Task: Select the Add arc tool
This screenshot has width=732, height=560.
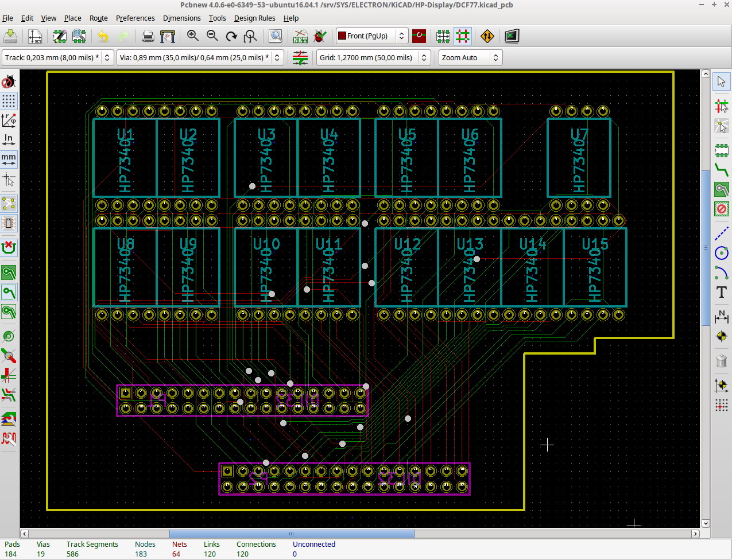Action: click(x=722, y=273)
